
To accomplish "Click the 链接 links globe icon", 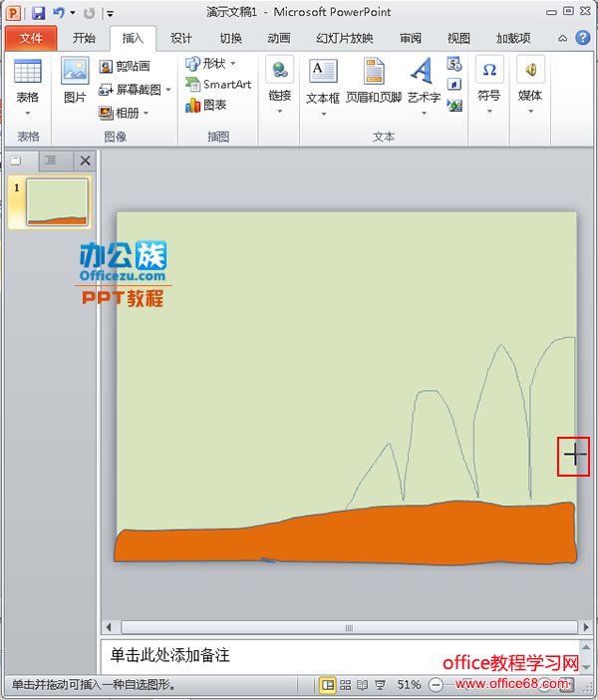I will coord(279,70).
